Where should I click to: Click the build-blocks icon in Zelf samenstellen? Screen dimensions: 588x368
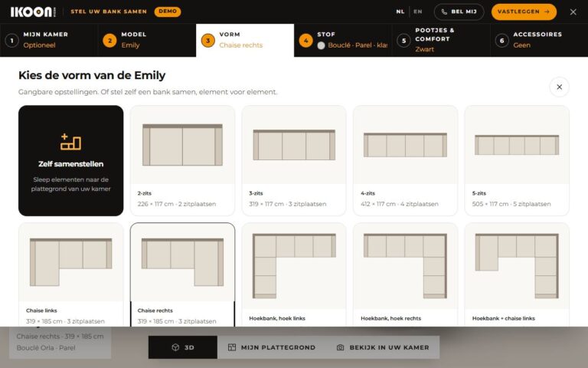point(71,142)
